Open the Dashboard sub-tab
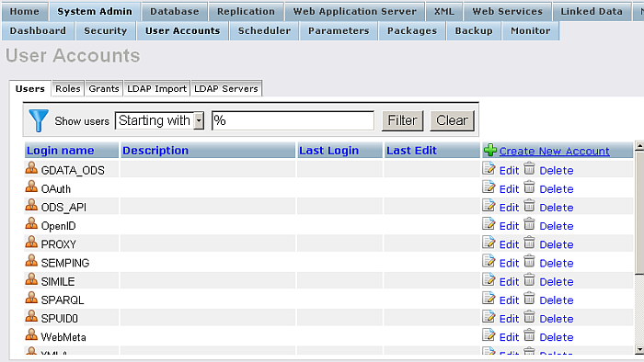The height and width of the screenshot is (362, 644). [38, 30]
